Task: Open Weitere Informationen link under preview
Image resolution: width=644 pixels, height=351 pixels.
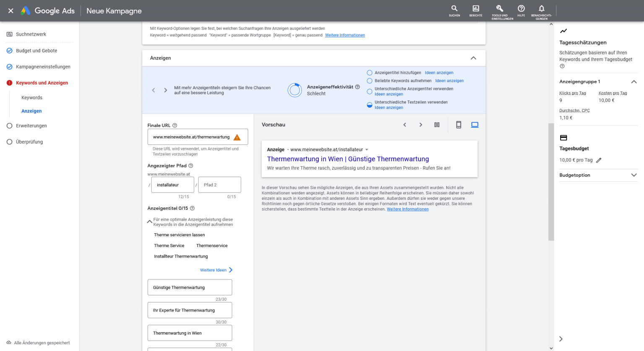Action: tap(408, 209)
